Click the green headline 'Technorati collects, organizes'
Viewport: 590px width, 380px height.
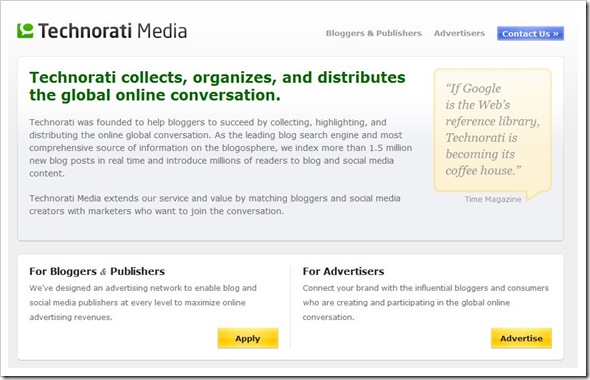click(x=217, y=86)
